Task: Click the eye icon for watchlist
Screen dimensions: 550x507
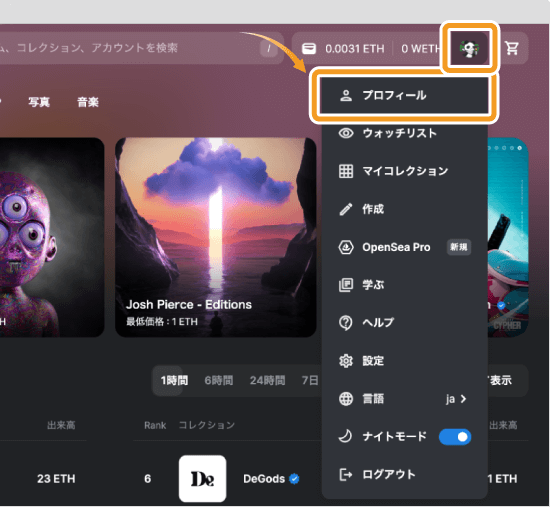Action: point(346,133)
